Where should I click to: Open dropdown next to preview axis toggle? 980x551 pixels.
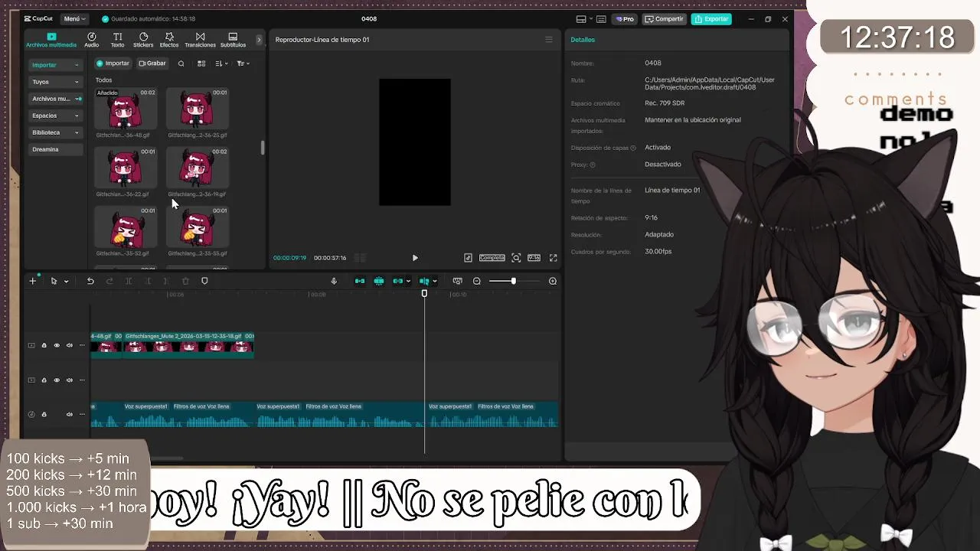click(x=434, y=281)
